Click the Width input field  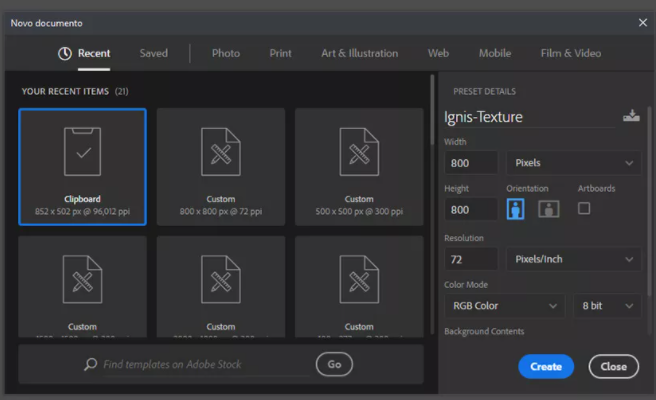click(471, 163)
